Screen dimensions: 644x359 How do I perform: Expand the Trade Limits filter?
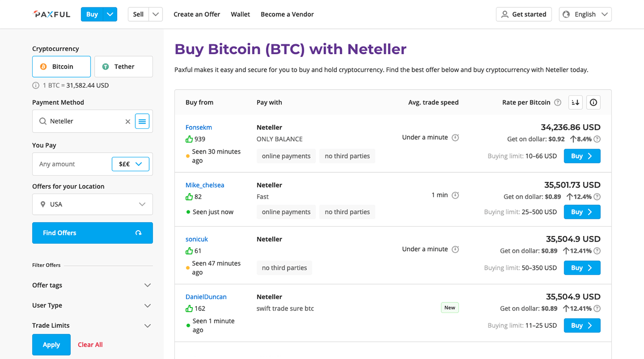tap(92, 325)
